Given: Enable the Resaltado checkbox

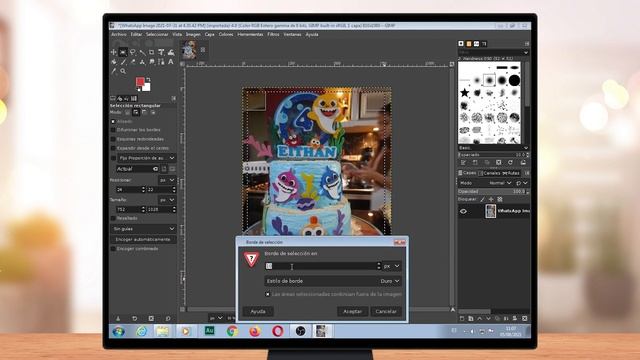Looking at the screenshot, I should coord(113,218).
